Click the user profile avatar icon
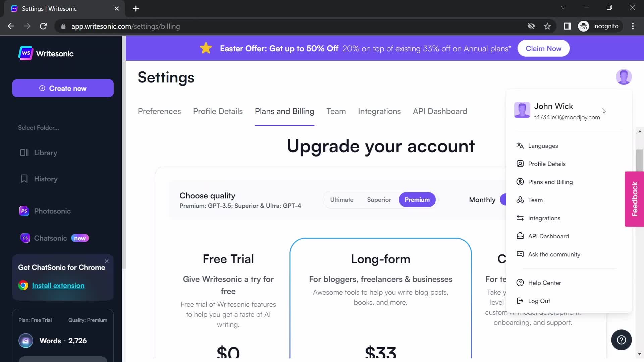The width and height of the screenshot is (644, 362). pos(624,76)
